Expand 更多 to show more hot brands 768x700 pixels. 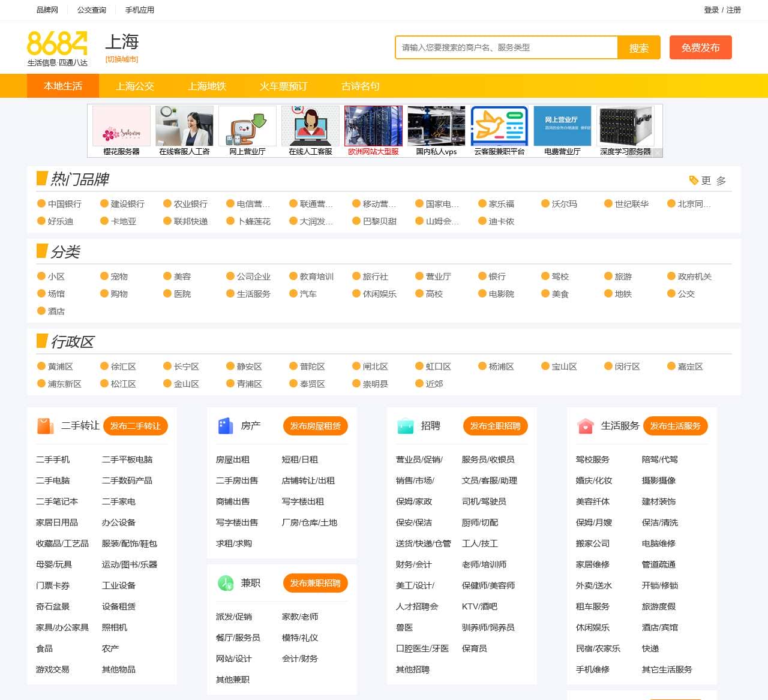click(716, 179)
